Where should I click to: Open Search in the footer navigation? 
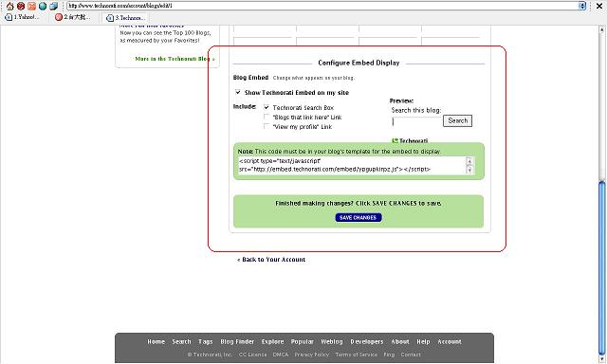(x=181, y=341)
